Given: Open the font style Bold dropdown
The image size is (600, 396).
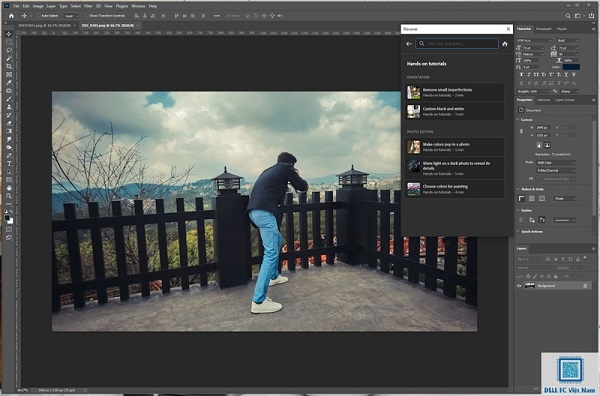Looking at the screenshot, I should coord(568,40).
